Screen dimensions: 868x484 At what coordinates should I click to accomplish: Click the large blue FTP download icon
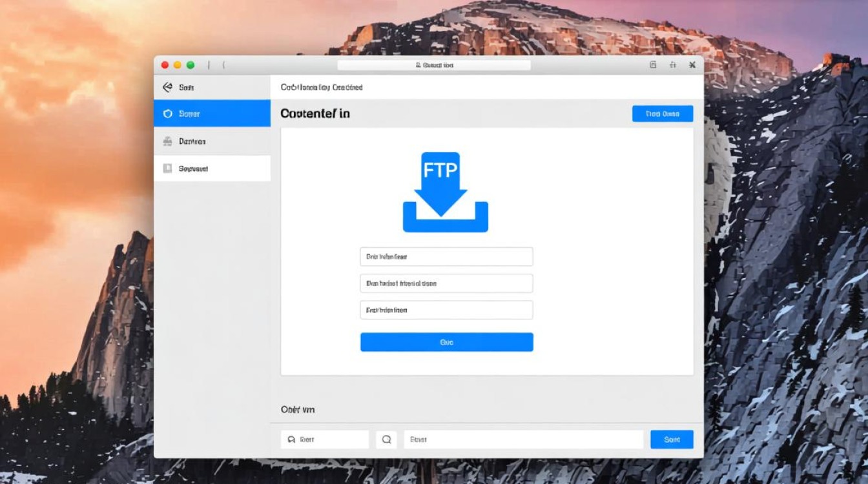pyautogui.click(x=445, y=192)
